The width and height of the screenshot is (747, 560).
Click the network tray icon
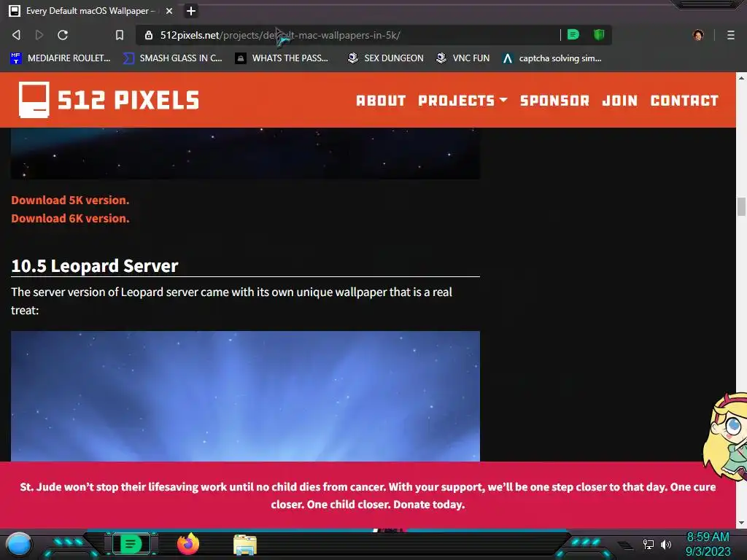[x=648, y=544]
